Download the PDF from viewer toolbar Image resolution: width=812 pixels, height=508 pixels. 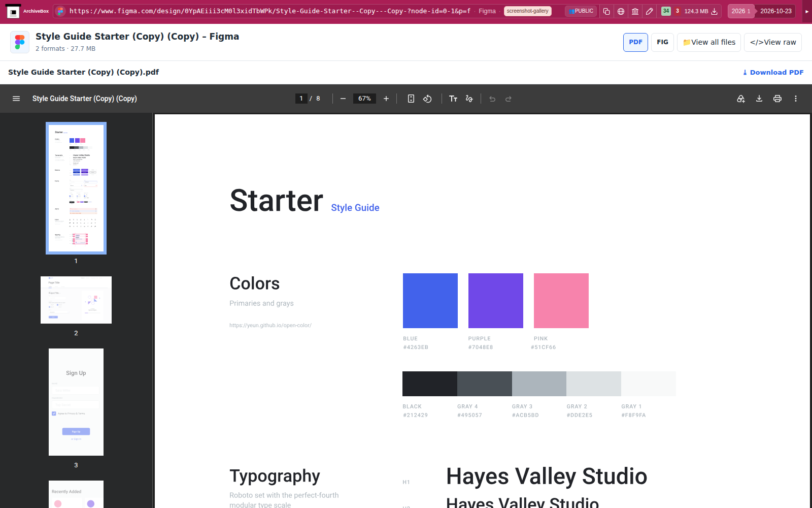[759, 99]
